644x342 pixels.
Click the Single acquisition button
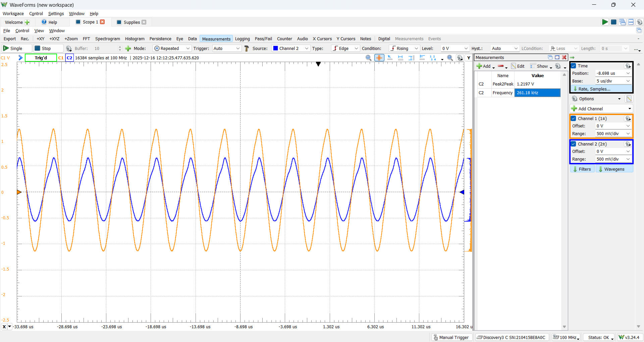tap(16, 49)
